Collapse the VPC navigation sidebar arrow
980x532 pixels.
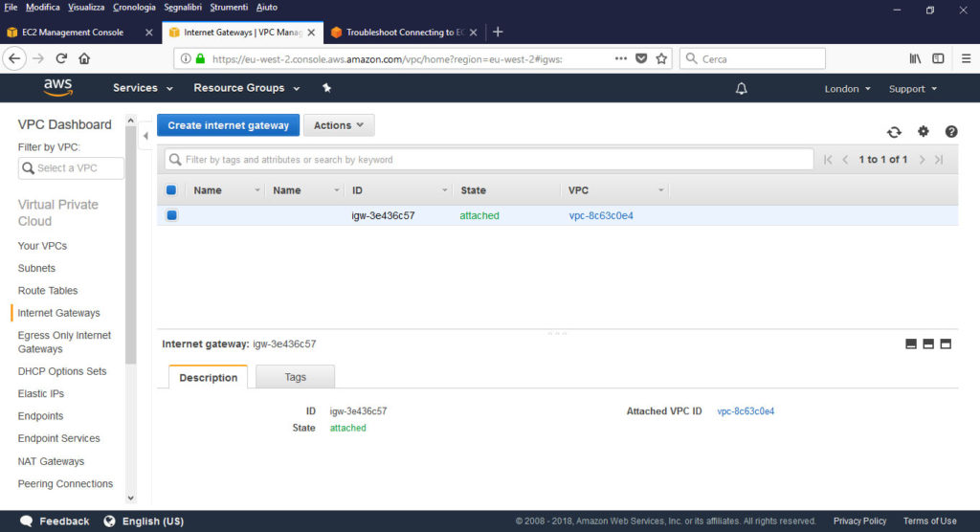click(x=145, y=136)
